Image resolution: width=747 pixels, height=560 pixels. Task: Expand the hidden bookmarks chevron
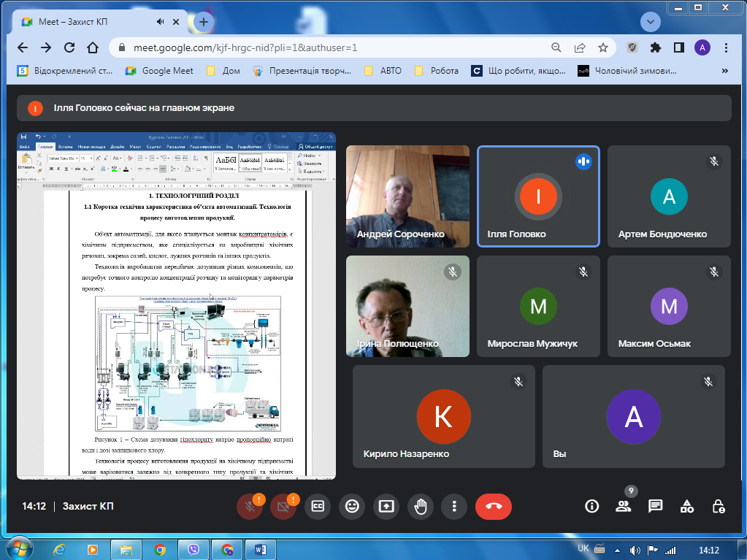[x=725, y=71]
